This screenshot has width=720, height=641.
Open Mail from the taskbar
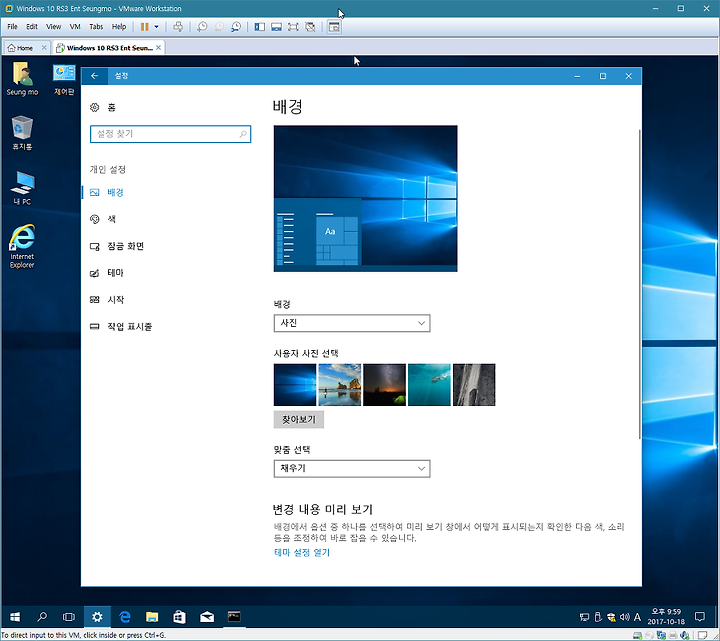[x=207, y=617]
